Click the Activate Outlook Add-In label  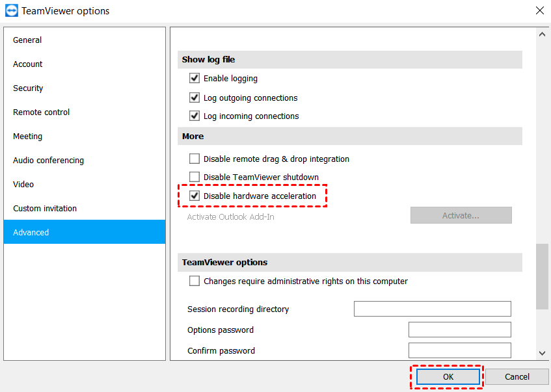point(230,216)
